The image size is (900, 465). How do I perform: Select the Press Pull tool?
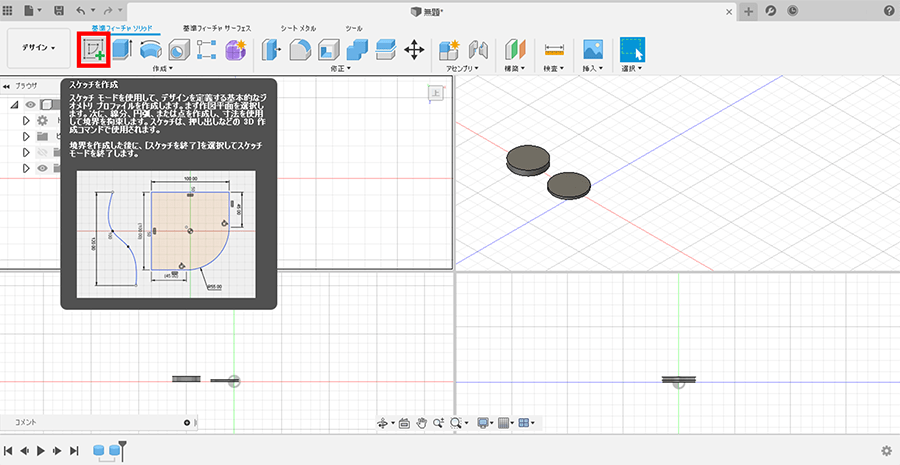click(x=271, y=50)
